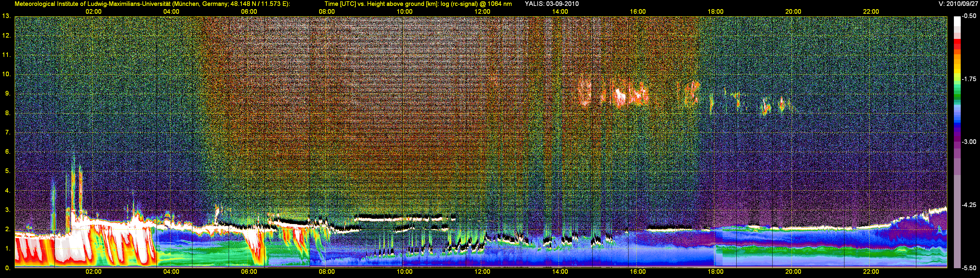
Task: Select the 2. km height axis label
Action: tap(8, 229)
